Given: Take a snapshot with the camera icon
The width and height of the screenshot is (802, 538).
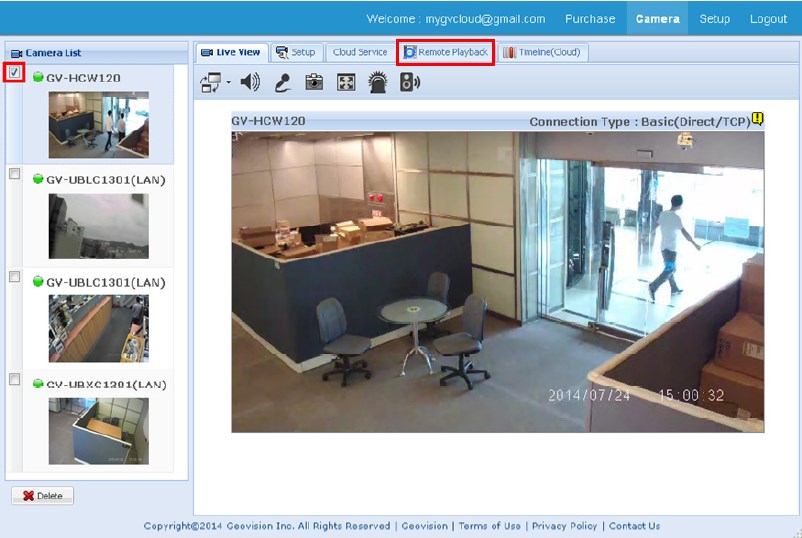Looking at the screenshot, I should (314, 82).
